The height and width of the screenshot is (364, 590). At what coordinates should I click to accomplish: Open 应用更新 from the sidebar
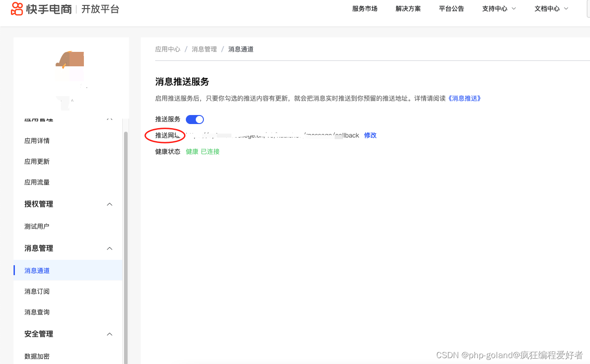point(37,161)
